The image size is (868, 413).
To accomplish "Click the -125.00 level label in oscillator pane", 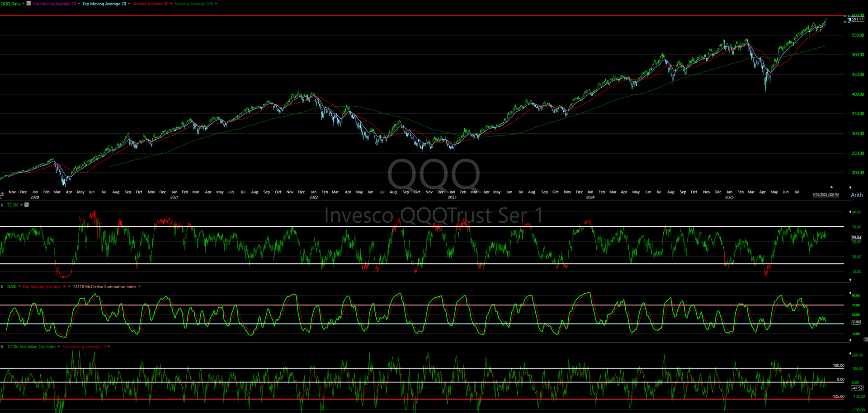I will pos(838,396).
